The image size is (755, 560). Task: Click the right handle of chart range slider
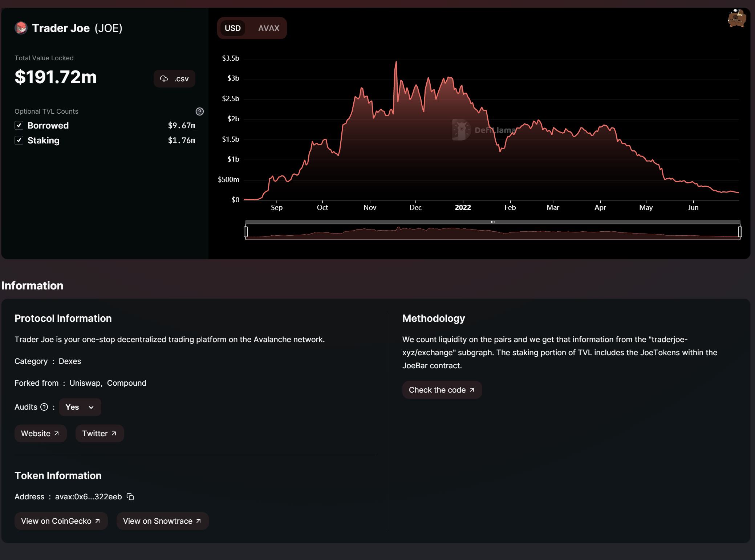740,231
